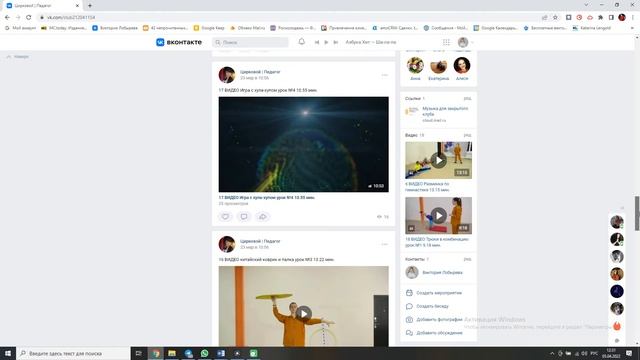Click the Chrome address bar URL
Viewport: 640px width, 360px height.
(71, 18)
